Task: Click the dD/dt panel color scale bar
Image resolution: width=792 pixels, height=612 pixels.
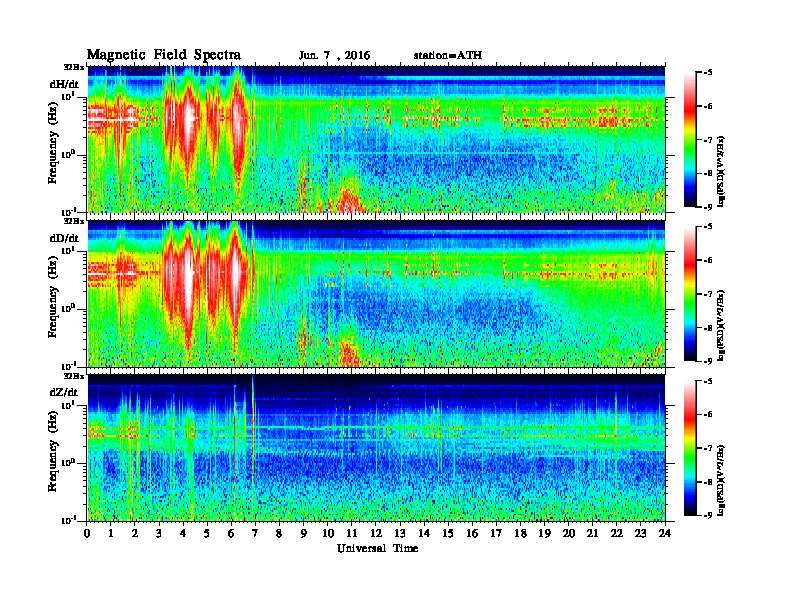Action: pos(690,293)
